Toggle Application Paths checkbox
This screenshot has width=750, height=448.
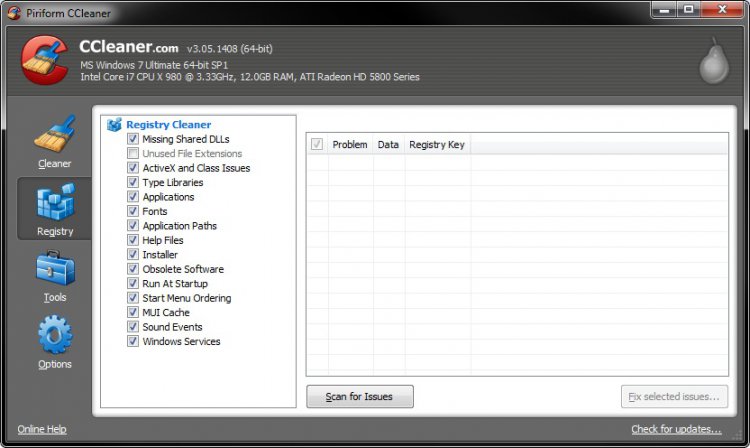(133, 225)
